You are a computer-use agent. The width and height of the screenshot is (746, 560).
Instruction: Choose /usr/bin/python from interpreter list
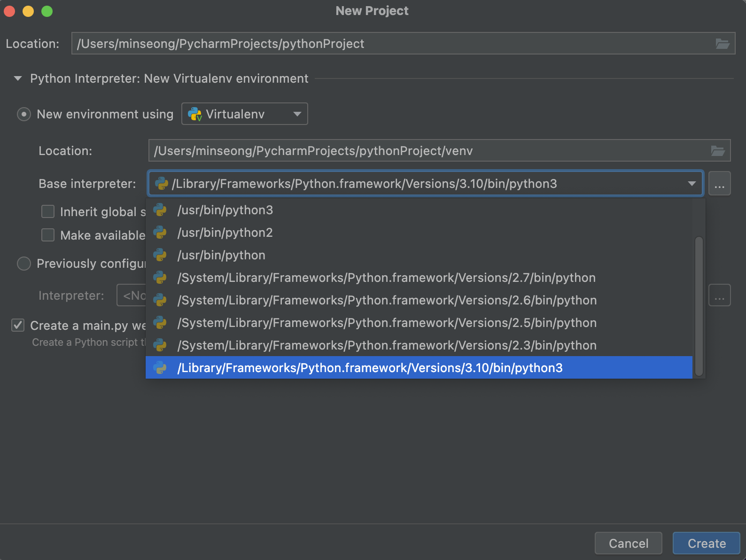point(419,255)
